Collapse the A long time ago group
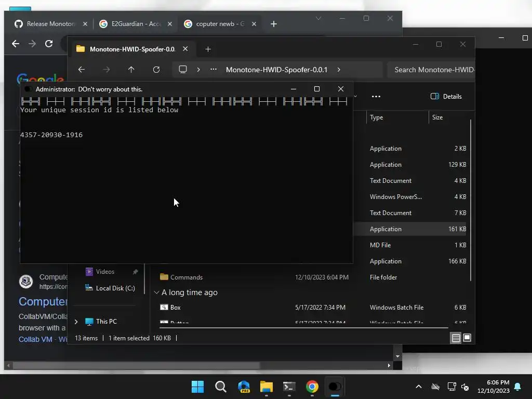Screen dimensions: 532x399 156,292
